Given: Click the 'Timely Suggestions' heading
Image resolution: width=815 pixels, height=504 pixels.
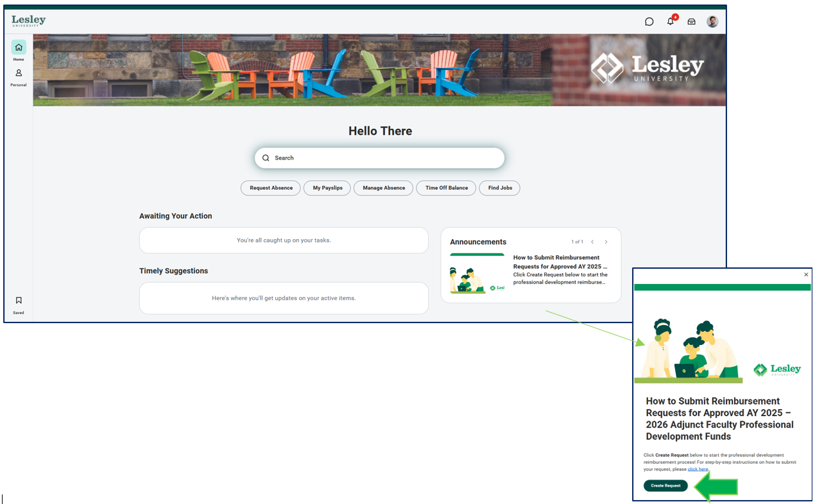Looking at the screenshot, I should point(174,271).
